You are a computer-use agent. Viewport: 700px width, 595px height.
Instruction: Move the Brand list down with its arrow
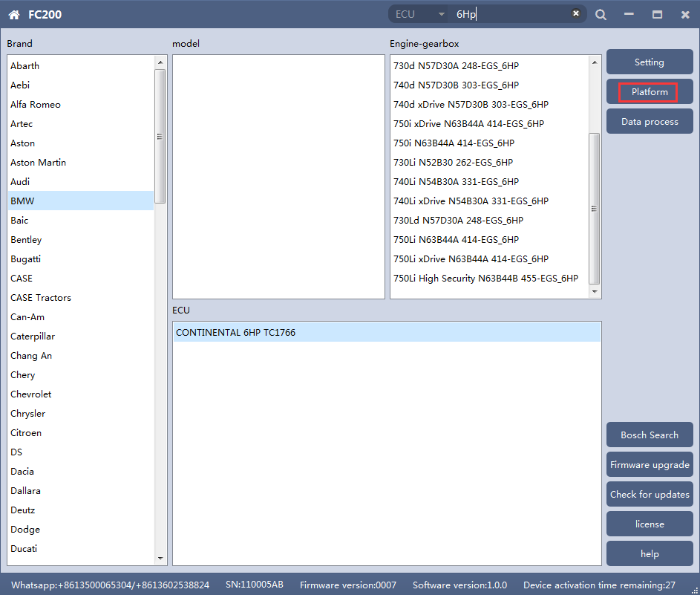point(160,559)
